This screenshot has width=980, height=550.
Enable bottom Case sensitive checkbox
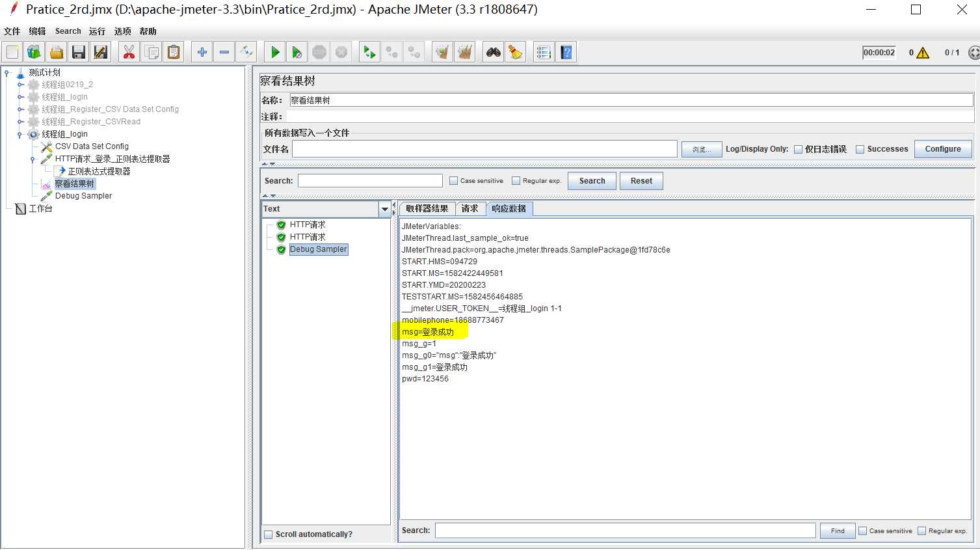click(862, 531)
